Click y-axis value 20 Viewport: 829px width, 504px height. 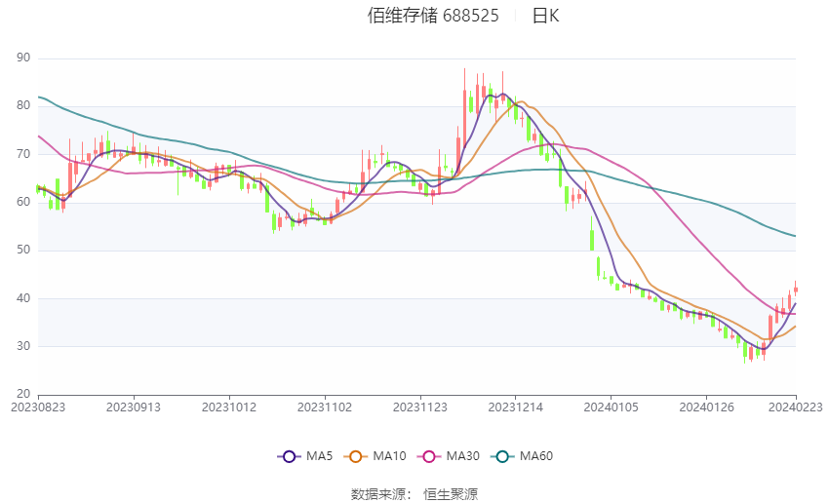pyautogui.click(x=23, y=394)
